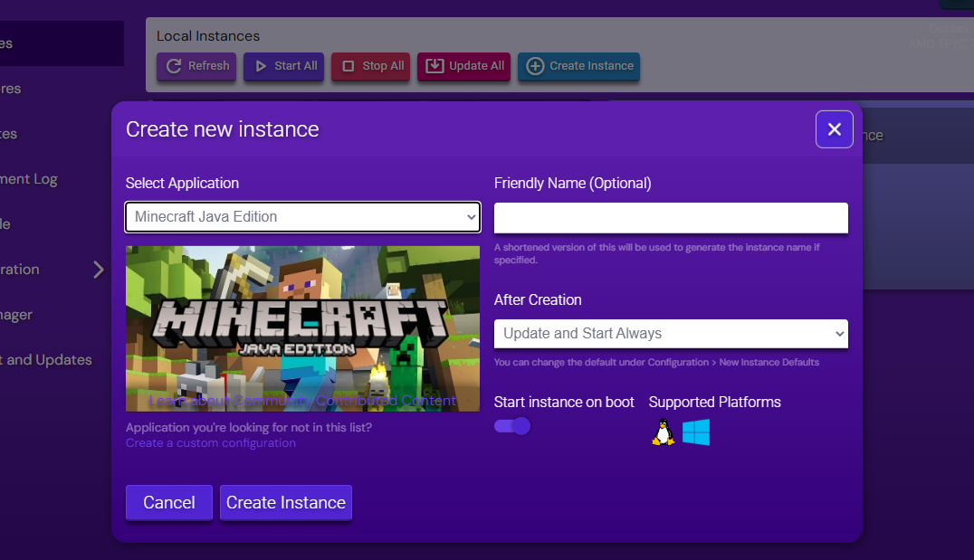Open Support and Updates in sidebar
The image size is (974, 560).
tap(46, 359)
